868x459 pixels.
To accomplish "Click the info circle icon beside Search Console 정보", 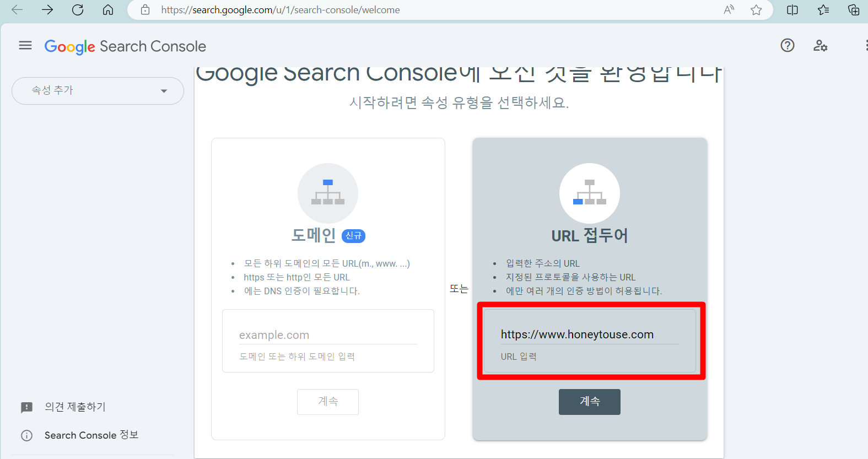I will pos(26,436).
